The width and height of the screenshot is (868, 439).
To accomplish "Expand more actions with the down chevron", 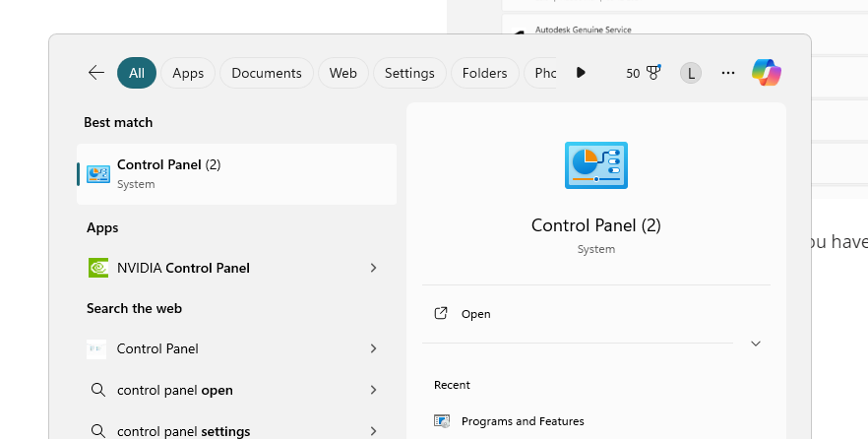I will click(756, 344).
